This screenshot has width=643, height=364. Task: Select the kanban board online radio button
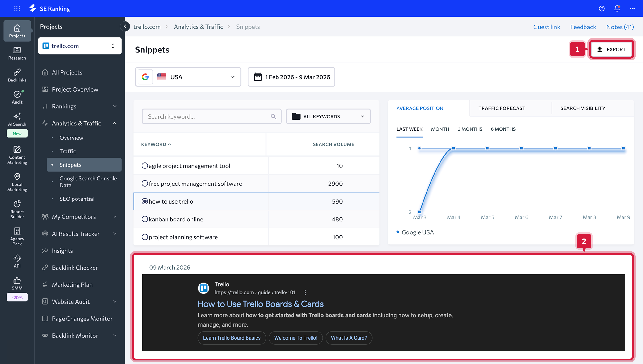145,219
